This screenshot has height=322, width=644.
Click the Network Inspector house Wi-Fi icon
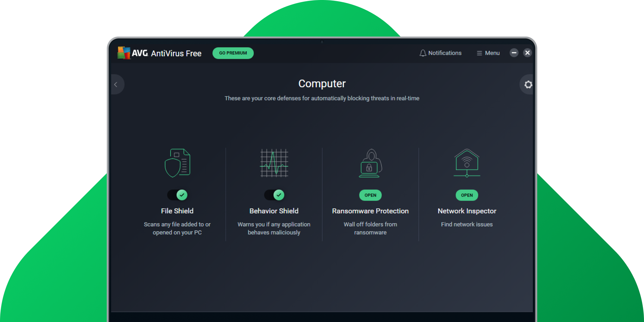(466, 163)
